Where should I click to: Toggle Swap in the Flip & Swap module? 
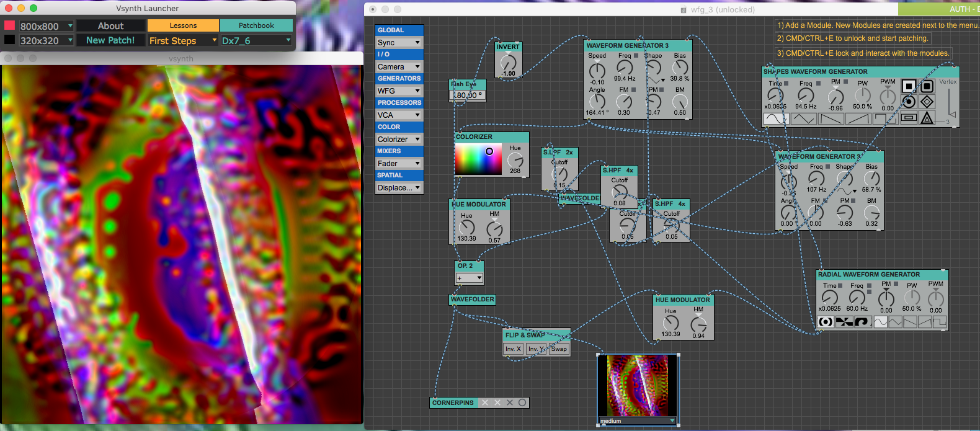tap(559, 349)
